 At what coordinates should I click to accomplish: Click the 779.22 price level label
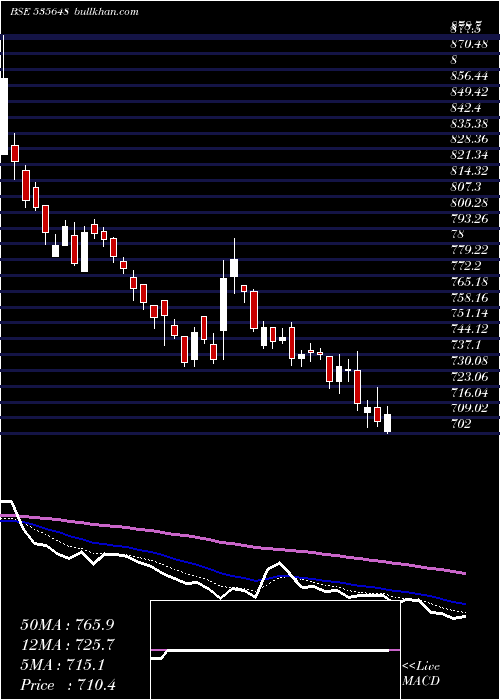click(468, 250)
